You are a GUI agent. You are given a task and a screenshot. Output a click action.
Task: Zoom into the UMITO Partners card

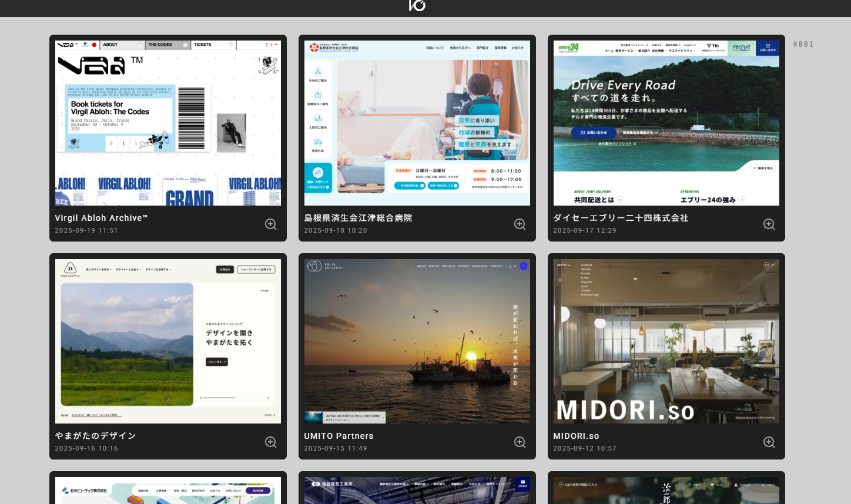pos(520,442)
